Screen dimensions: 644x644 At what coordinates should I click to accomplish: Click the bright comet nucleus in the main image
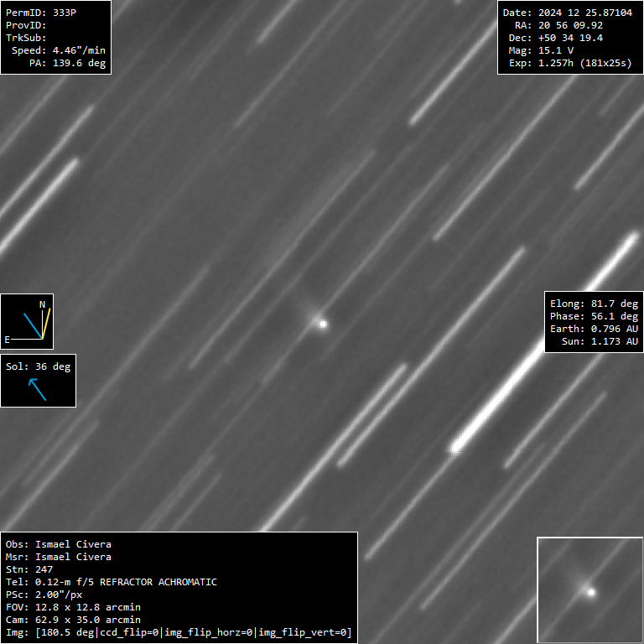click(323, 325)
